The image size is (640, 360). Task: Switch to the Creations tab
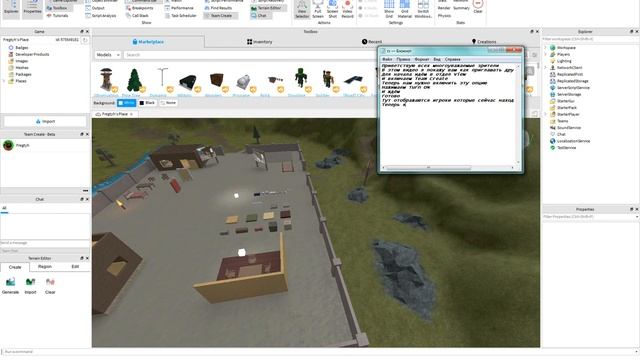coord(484,42)
